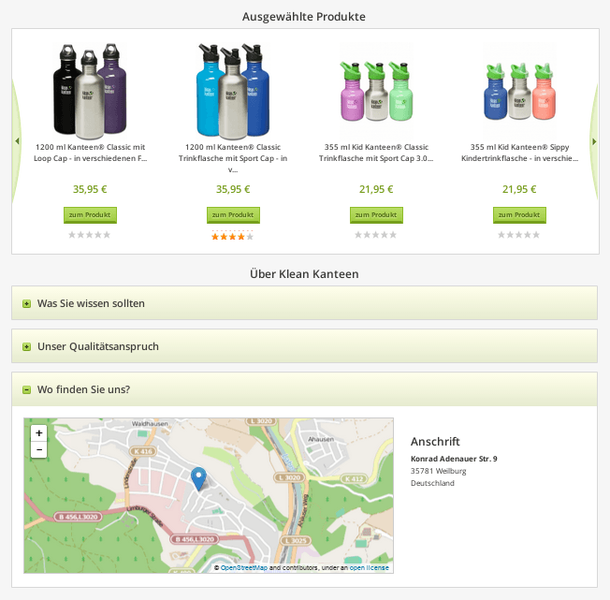The height and width of the screenshot is (600, 610).
Task: Click price 21,95 € of Kid Kanteen Sippy
Action: pyautogui.click(x=519, y=189)
